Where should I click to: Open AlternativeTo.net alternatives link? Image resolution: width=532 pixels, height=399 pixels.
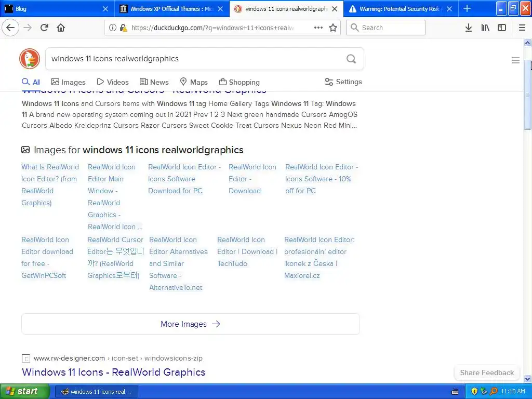(x=179, y=263)
